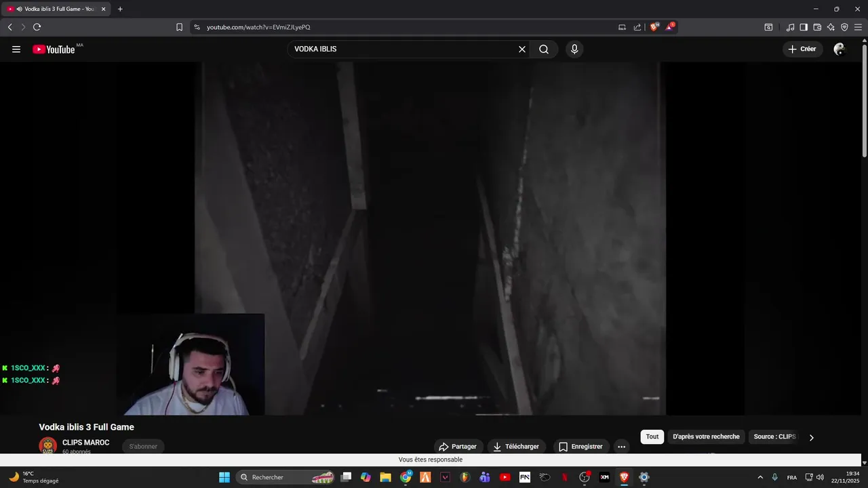Share this page with the share icon
This screenshot has width=868, height=488.
pyautogui.click(x=637, y=27)
